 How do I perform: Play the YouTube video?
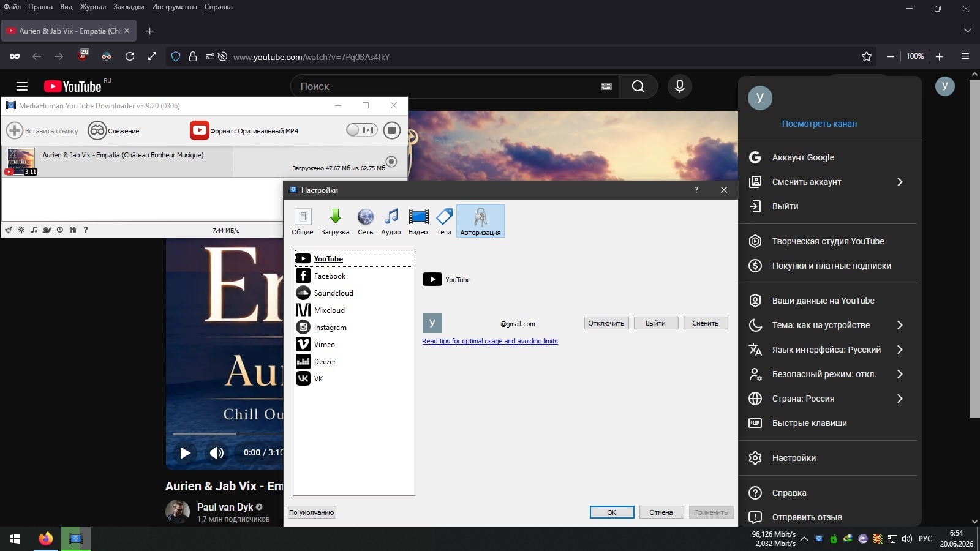[x=185, y=453]
